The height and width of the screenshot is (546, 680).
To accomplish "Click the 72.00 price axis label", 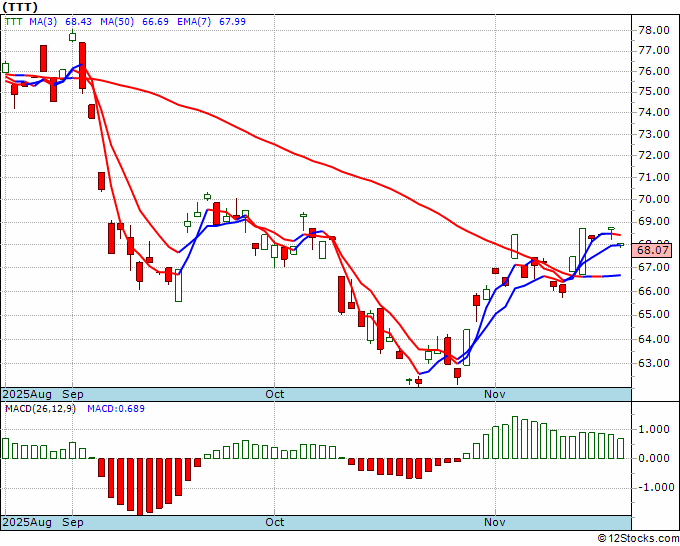I will (654, 155).
